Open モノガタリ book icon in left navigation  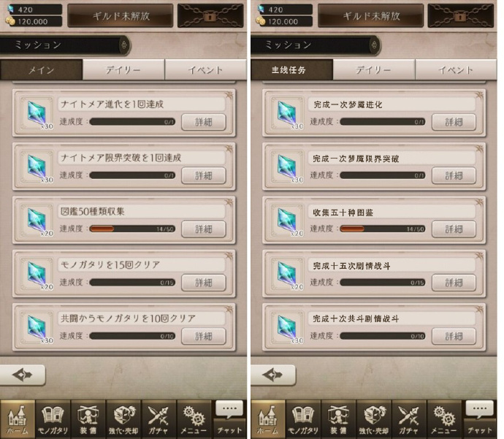coord(53,419)
